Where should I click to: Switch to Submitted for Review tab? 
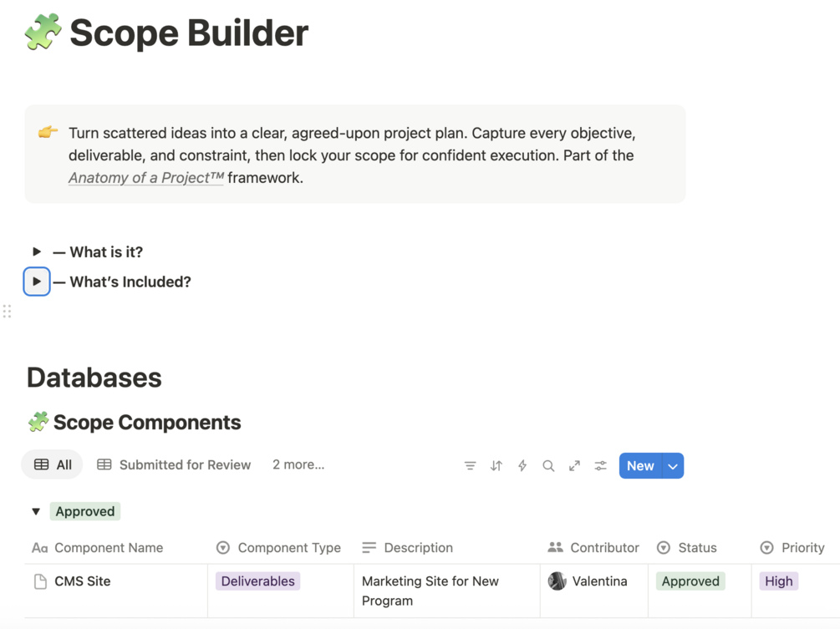click(174, 465)
